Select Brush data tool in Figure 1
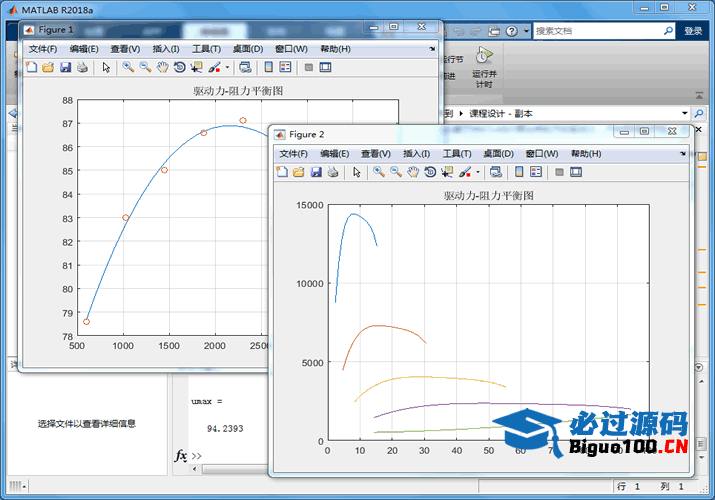The height and width of the screenshot is (500, 715). click(x=214, y=67)
